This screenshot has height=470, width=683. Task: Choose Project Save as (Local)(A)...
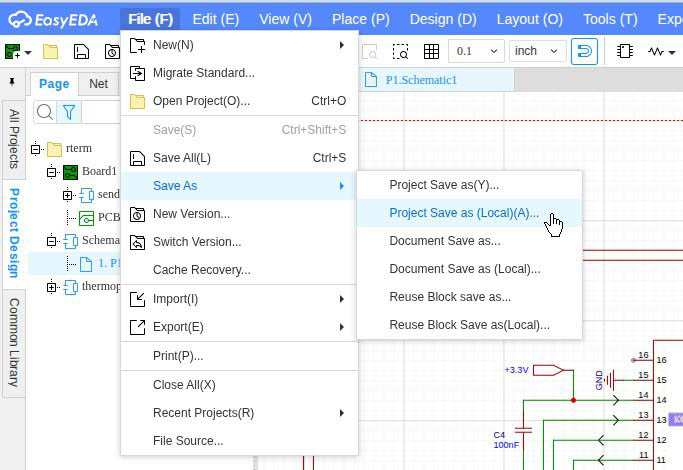463,212
